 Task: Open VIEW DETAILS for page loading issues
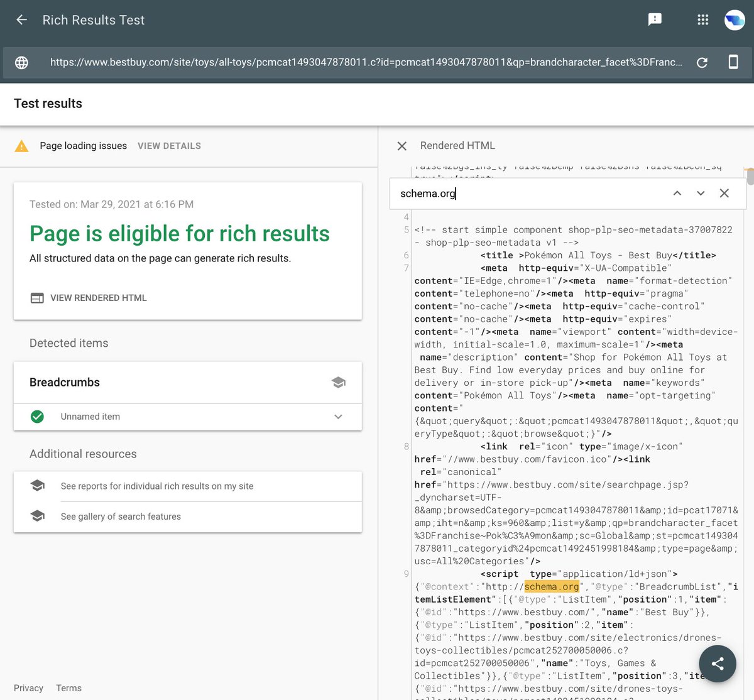(169, 146)
